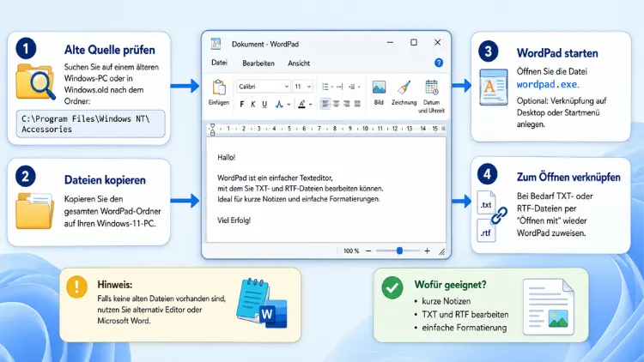Click the Accessories folder path box
This screenshot has width=644, height=362.
pos(91,124)
